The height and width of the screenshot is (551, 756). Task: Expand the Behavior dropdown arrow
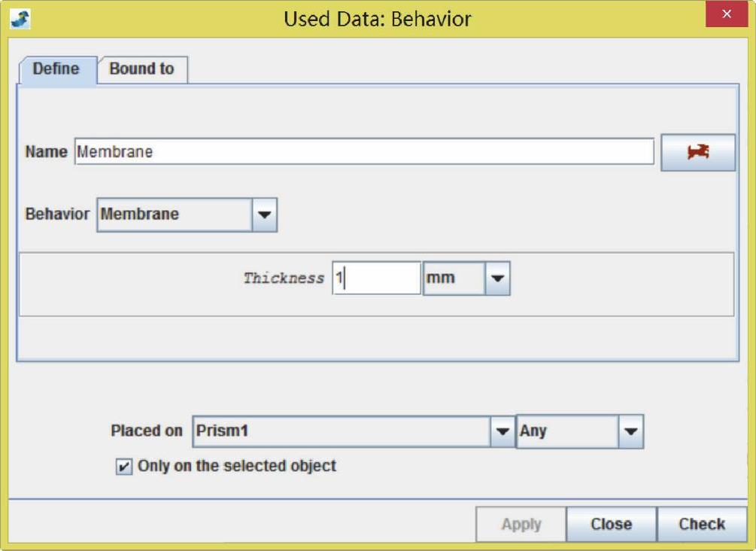pos(263,215)
